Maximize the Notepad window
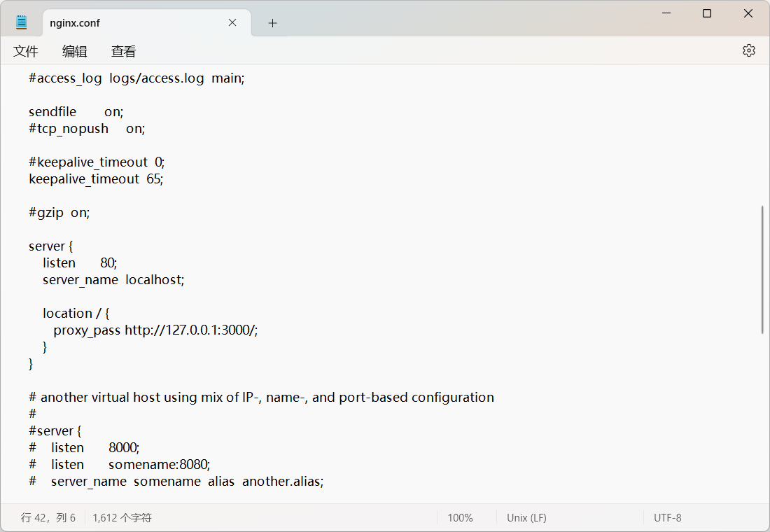 point(707,13)
